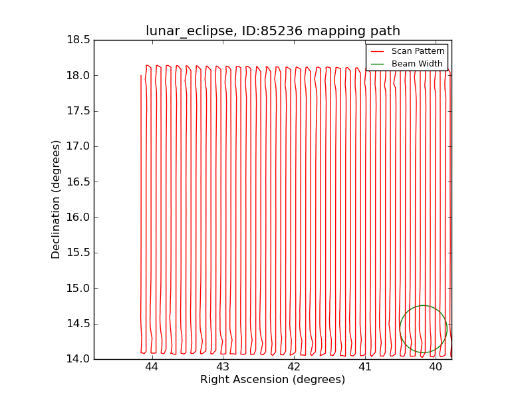
Task: Click the 17.5 declination tick label
Action: 78,111
